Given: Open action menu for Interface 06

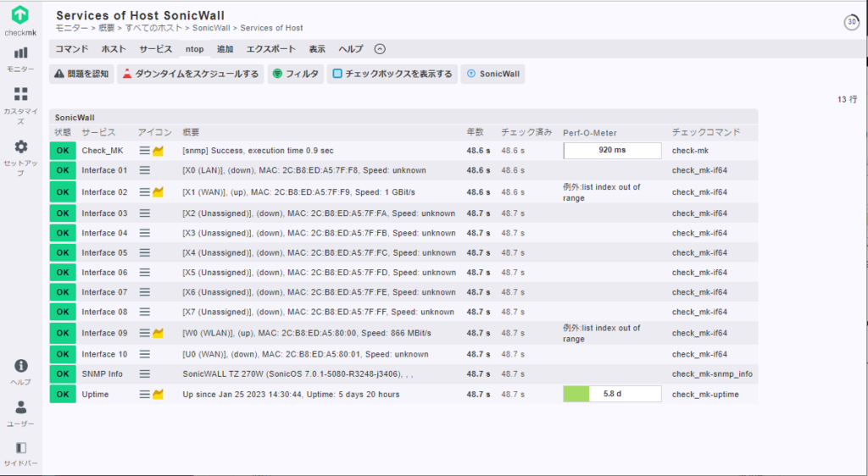Looking at the screenshot, I should 144,273.
